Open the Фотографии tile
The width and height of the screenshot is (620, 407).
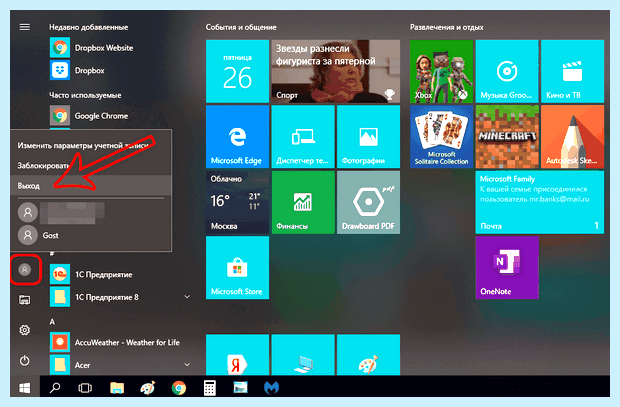coord(368,137)
